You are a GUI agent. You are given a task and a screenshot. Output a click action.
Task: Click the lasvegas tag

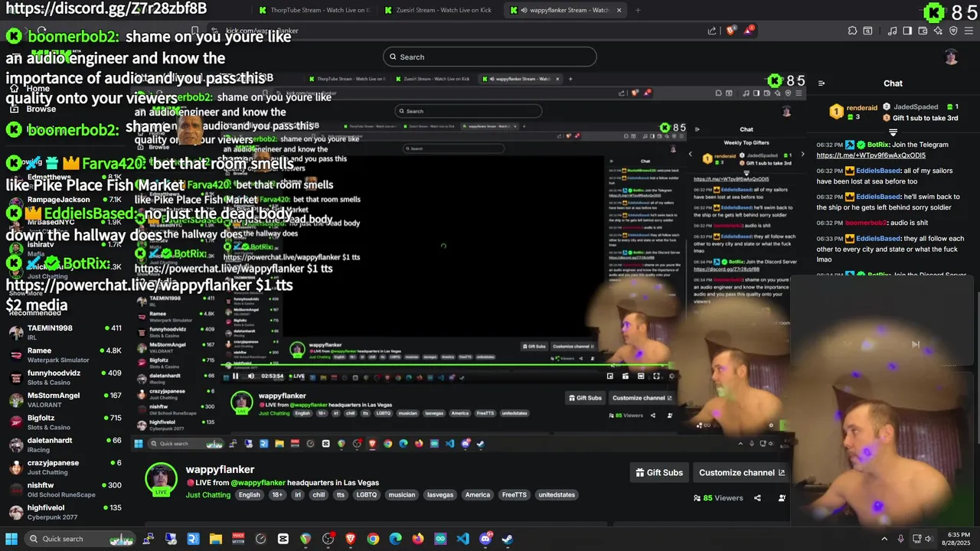440,495
